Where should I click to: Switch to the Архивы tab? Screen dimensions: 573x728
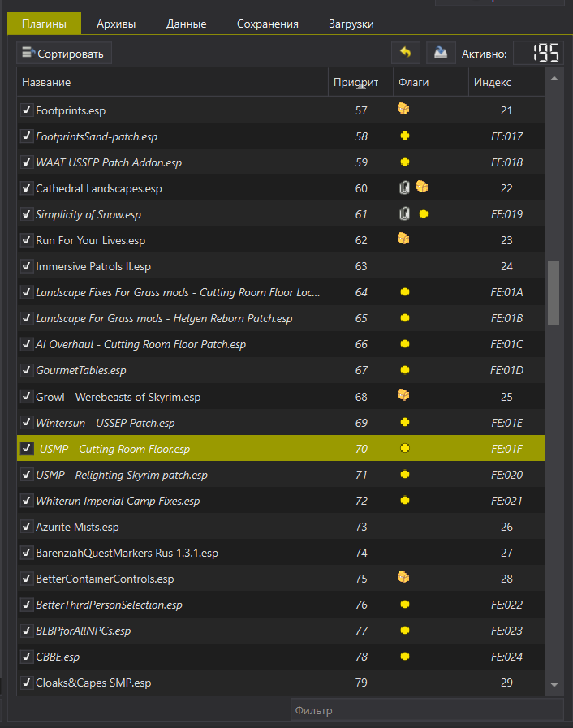(x=116, y=24)
